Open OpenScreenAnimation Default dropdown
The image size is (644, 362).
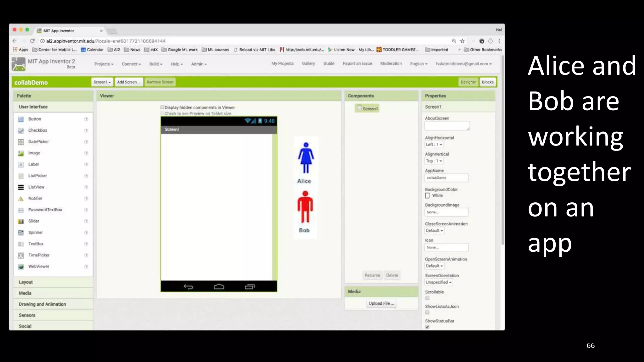click(434, 266)
